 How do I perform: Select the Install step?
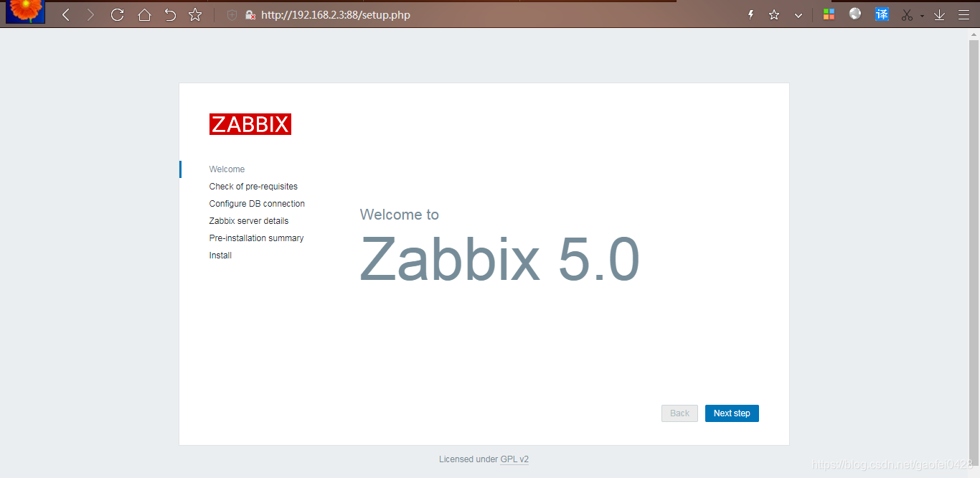point(220,256)
